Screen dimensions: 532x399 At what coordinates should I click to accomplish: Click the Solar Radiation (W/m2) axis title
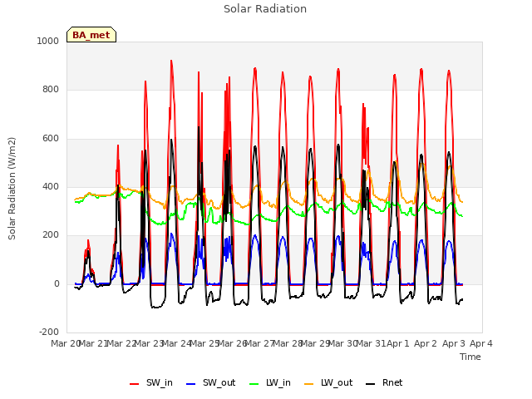coord(12,189)
